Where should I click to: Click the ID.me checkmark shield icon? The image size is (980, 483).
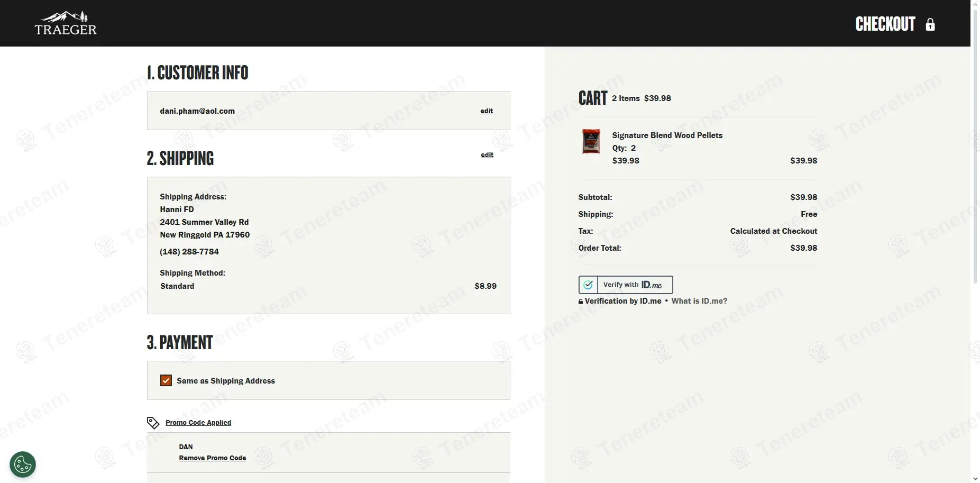pyautogui.click(x=588, y=285)
